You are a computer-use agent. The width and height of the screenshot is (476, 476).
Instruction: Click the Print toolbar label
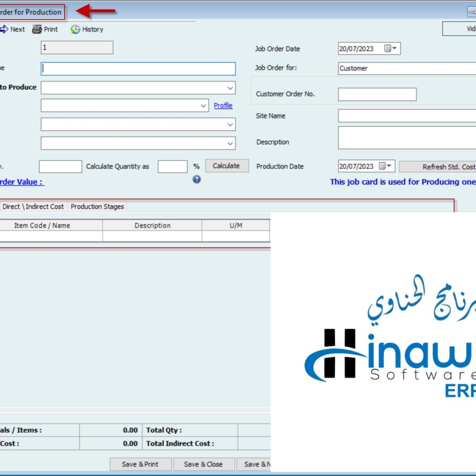51,29
